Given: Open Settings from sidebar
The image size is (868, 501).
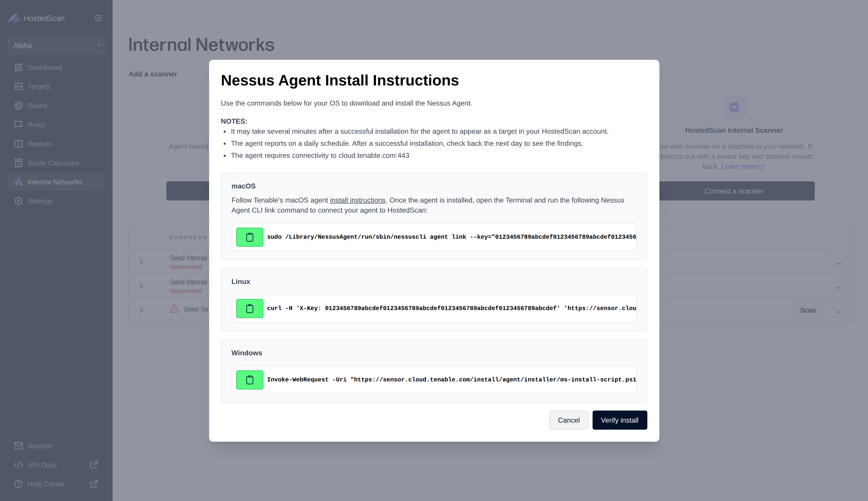Looking at the screenshot, I should pos(57,201).
